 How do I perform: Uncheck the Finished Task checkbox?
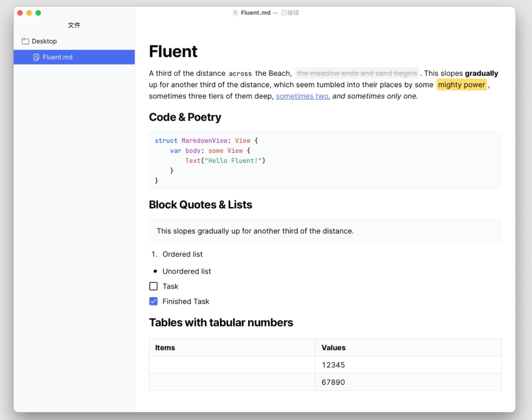[x=153, y=301]
